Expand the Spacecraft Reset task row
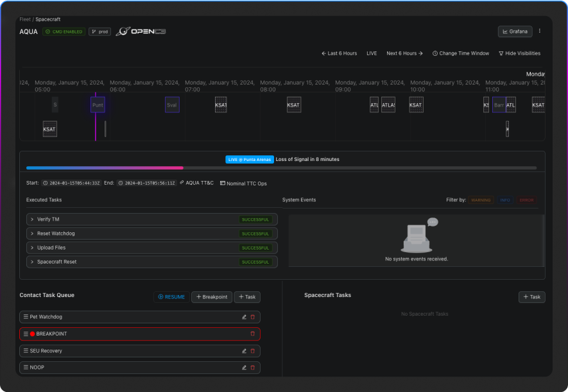 tap(32, 262)
